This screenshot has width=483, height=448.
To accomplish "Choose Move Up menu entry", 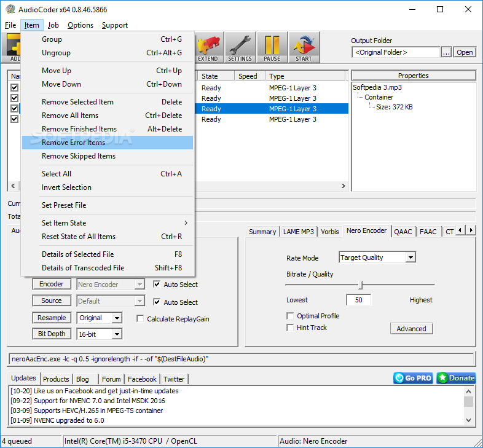I will 108,71.
